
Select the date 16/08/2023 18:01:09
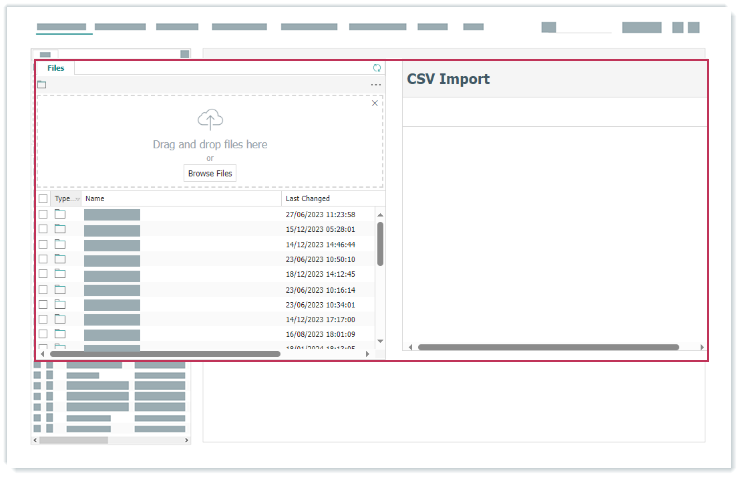[320, 334]
